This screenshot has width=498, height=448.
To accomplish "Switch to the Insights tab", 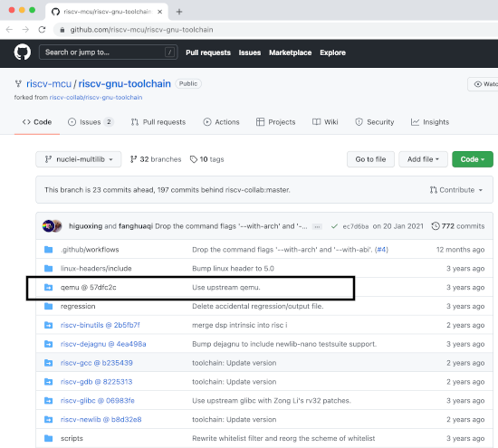I will [x=430, y=122].
